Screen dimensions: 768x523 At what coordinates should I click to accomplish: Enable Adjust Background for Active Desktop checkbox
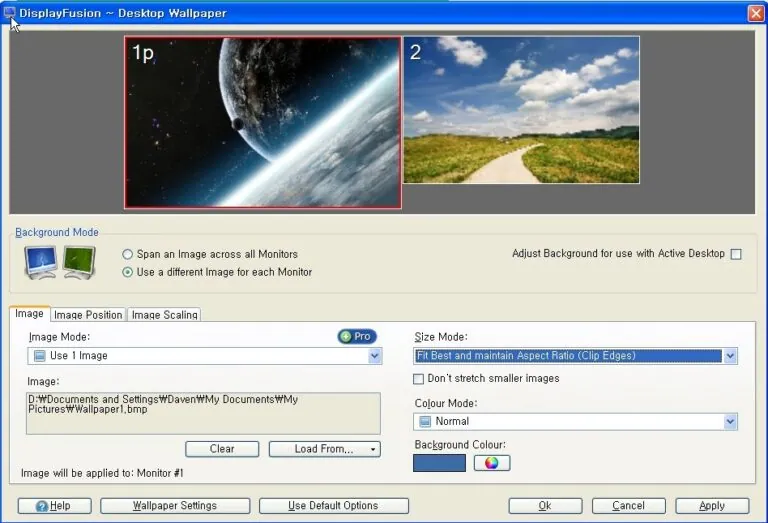736,254
